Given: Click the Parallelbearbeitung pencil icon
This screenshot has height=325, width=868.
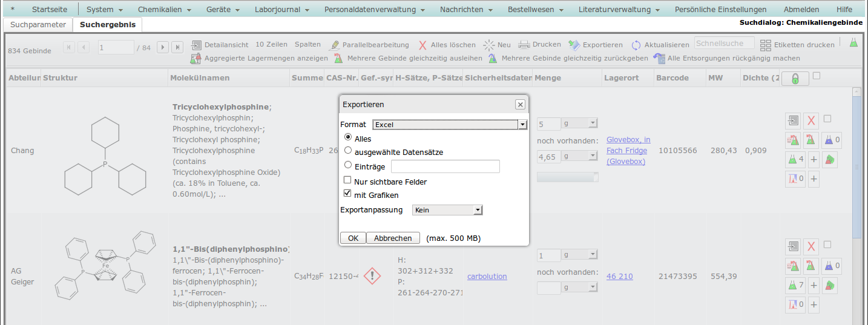Looking at the screenshot, I should tap(335, 45).
